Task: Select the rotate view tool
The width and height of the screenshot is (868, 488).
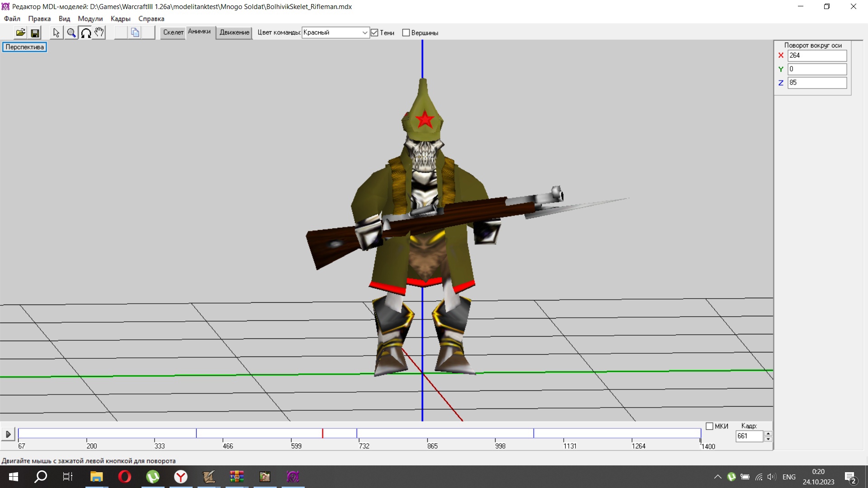Action: click(85, 33)
